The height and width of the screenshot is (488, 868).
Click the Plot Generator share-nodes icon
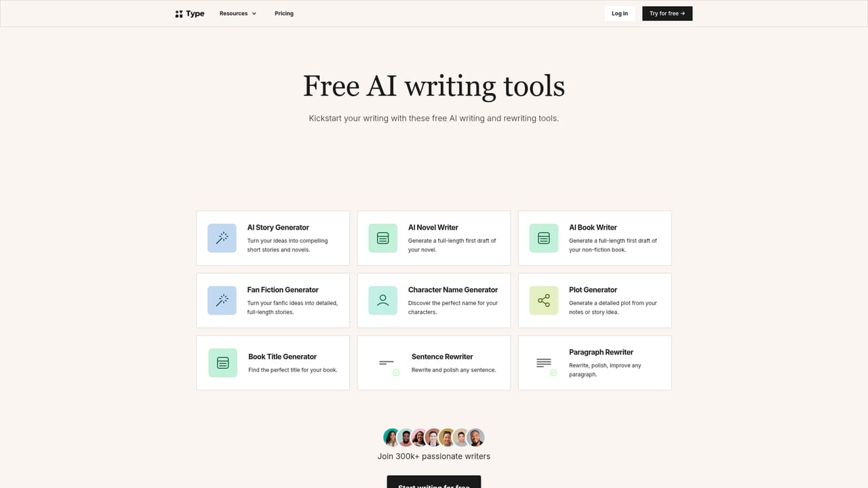[543, 300]
